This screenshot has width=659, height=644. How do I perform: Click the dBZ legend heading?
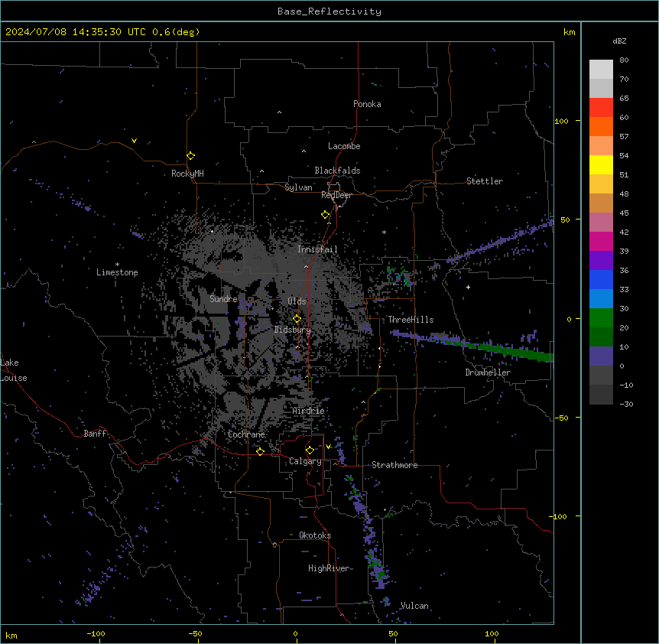[619, 41]
